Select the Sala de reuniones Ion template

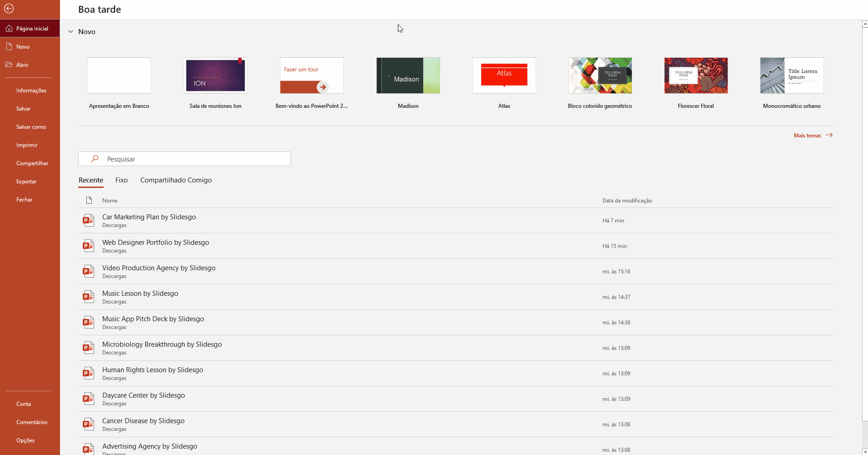(216, 76)
